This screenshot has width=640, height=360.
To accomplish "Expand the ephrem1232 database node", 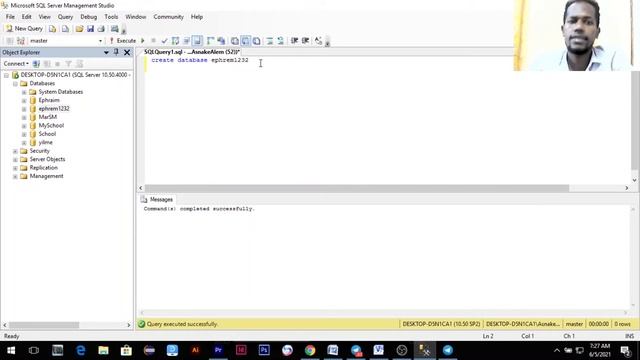I will pos(24,109).
